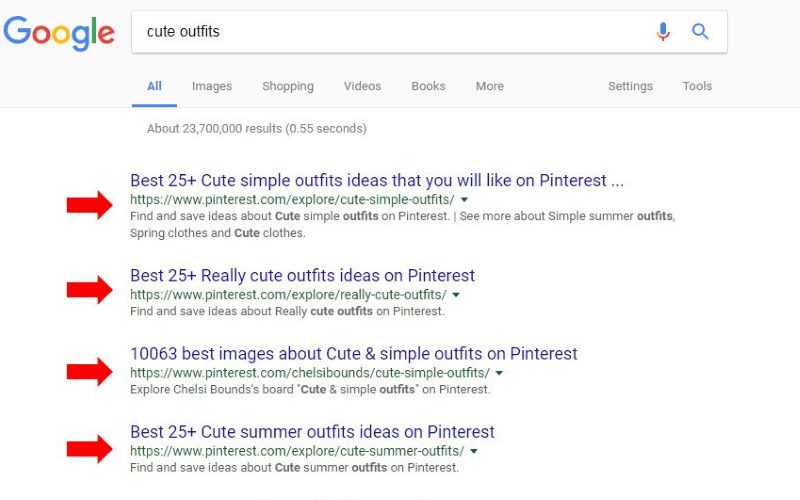The height and width of the screenshot is (500, 800).
Task: Open dropdown arrow beside cute-summer-outfits URL
Action: tap(474, 451)
